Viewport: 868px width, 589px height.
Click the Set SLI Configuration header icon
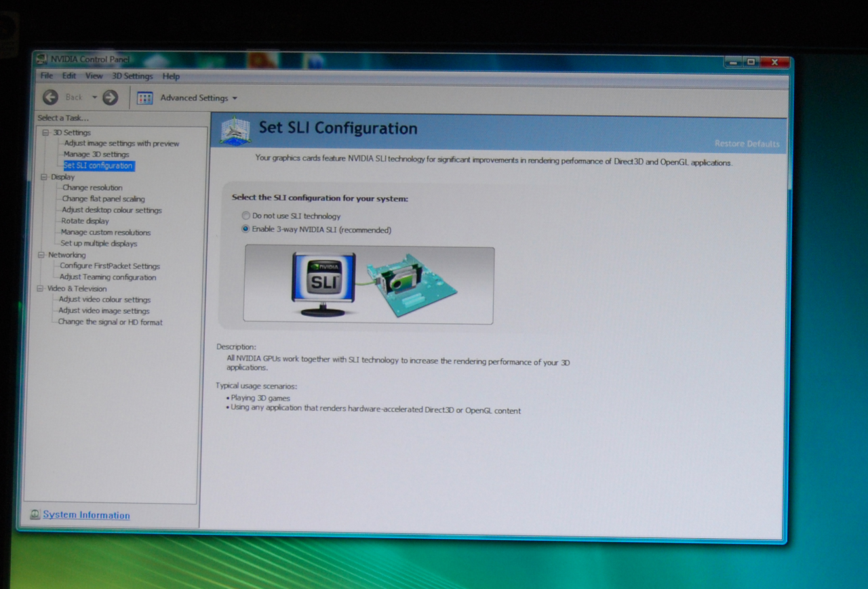click(x=235, y=130)
